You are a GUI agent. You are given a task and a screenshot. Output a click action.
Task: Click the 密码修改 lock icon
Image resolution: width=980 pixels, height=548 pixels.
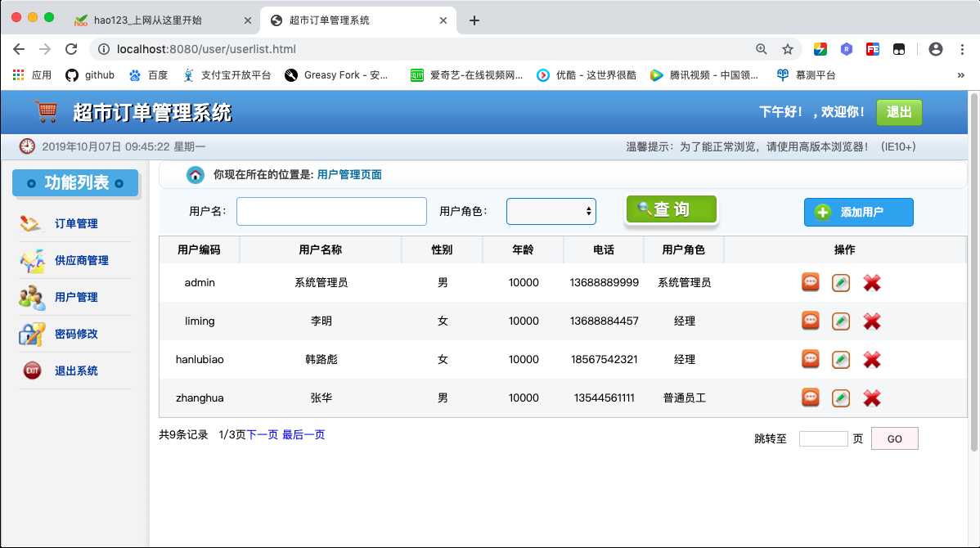coord(32,335)
